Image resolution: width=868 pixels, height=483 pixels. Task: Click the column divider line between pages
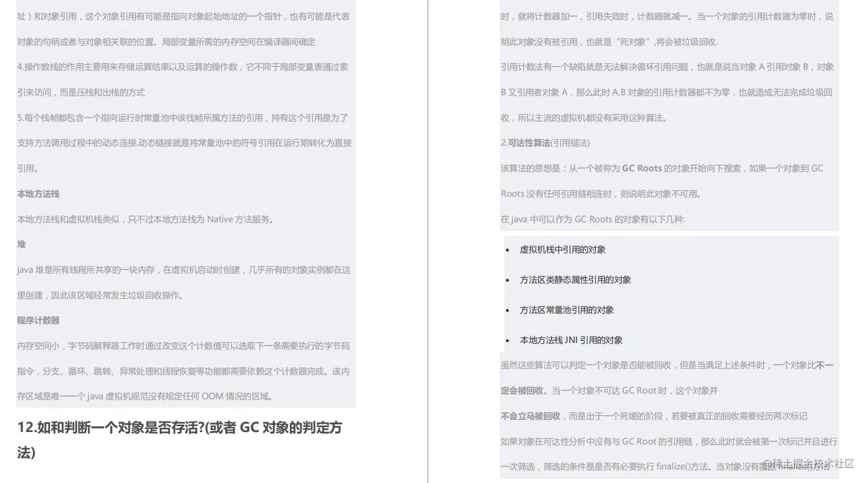(428, 241)
